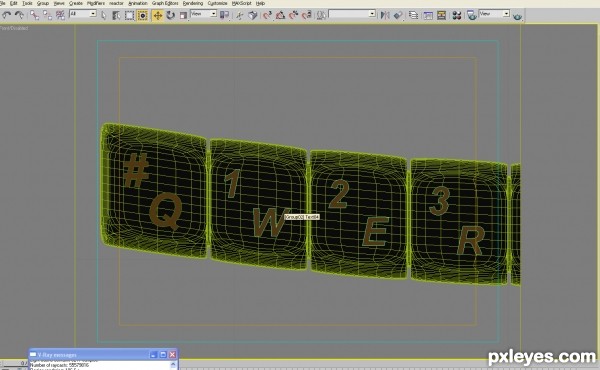Click the Undo arrow icon

pos(7,15)
